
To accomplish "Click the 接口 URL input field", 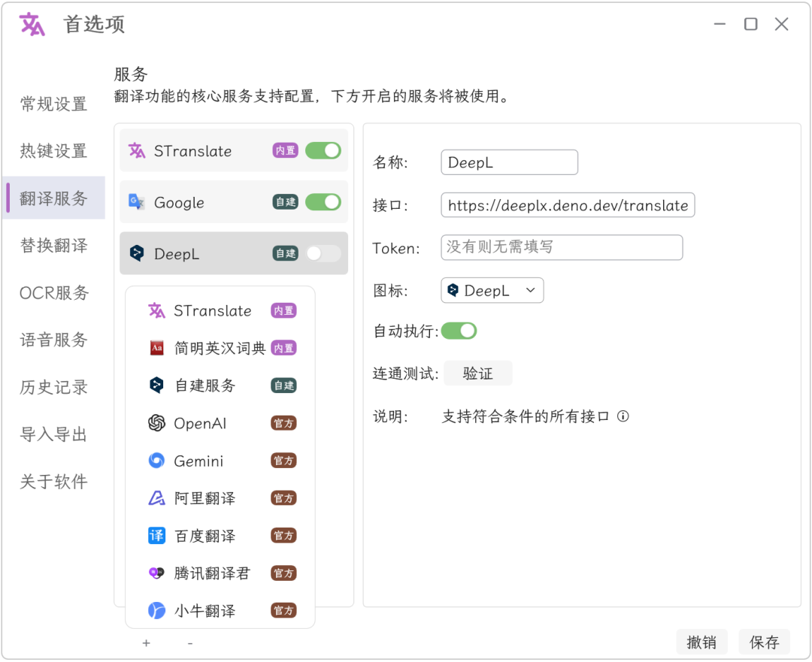I will tap(568, 205).
